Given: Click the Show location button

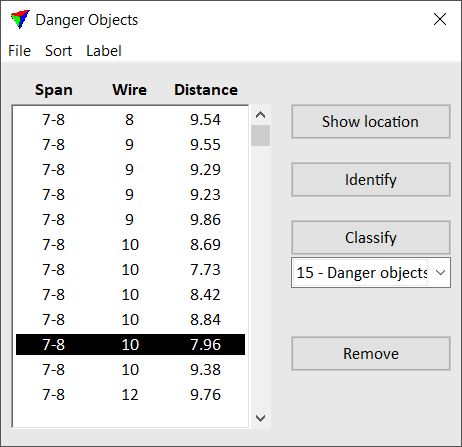Looking at the screenshot, I should coord(371,122).
